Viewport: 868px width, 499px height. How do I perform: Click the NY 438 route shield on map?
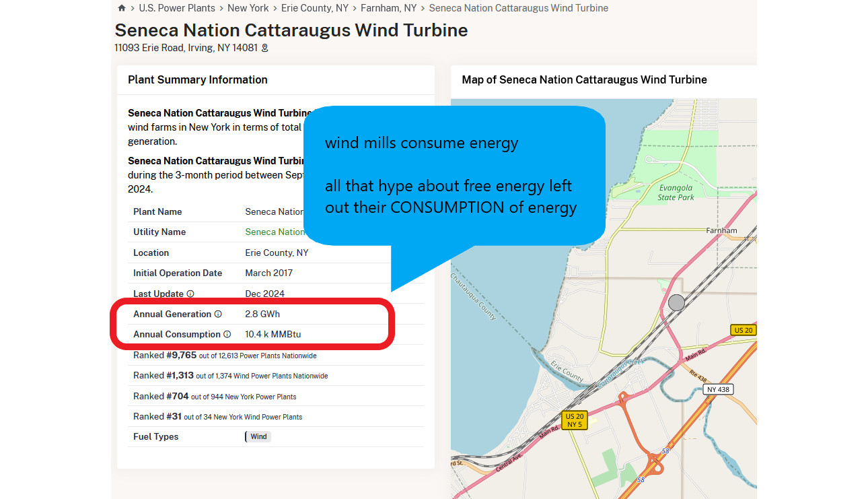pyautogui.click(x=718, y=389)
